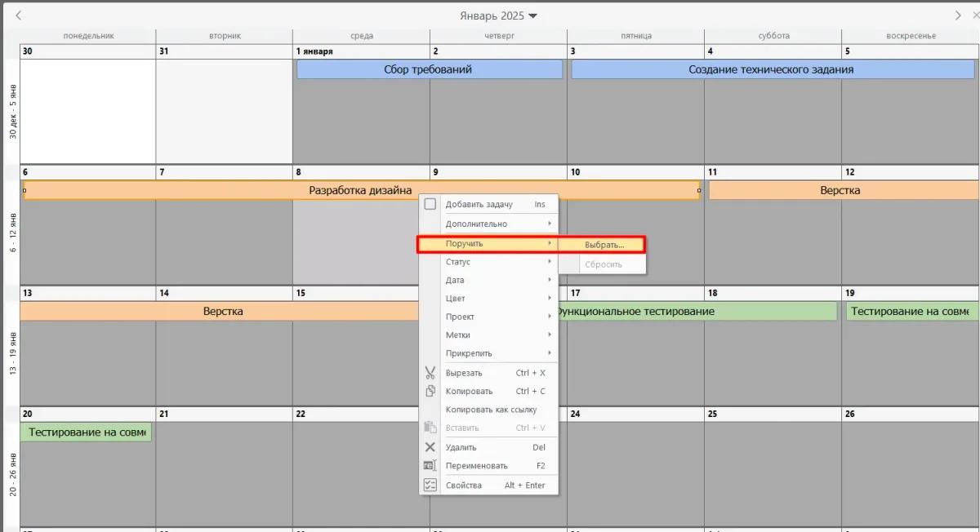Click the checkbox icon beside Добавить задачу
The image size is (980, 532).
[430, 205]
